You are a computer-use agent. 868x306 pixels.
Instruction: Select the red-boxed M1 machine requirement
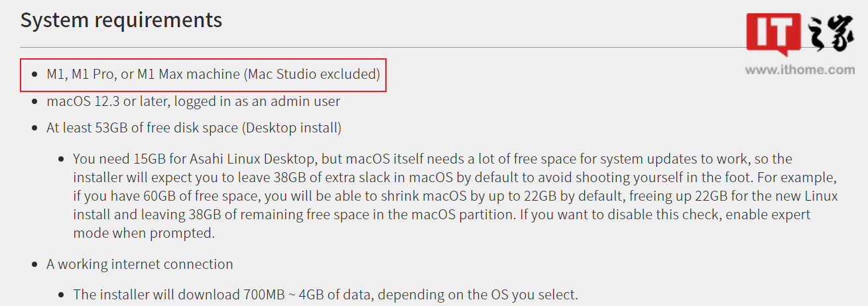[x=203, y=74]
